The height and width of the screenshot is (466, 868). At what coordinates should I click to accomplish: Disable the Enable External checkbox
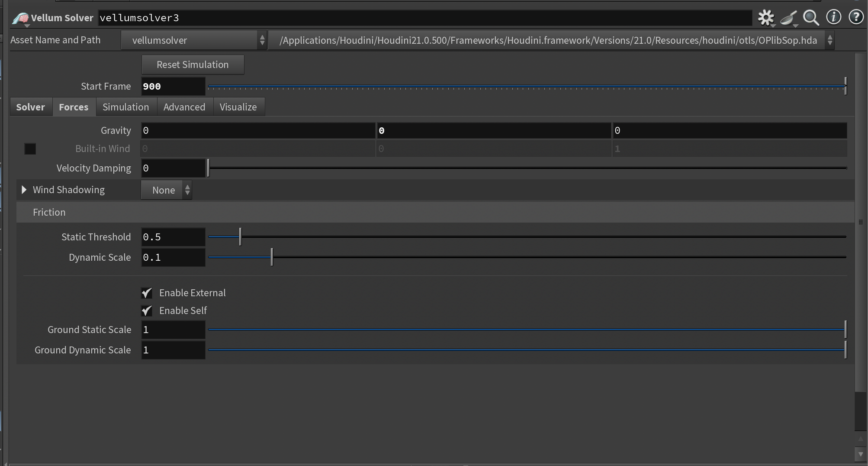[x=147, y=293]
